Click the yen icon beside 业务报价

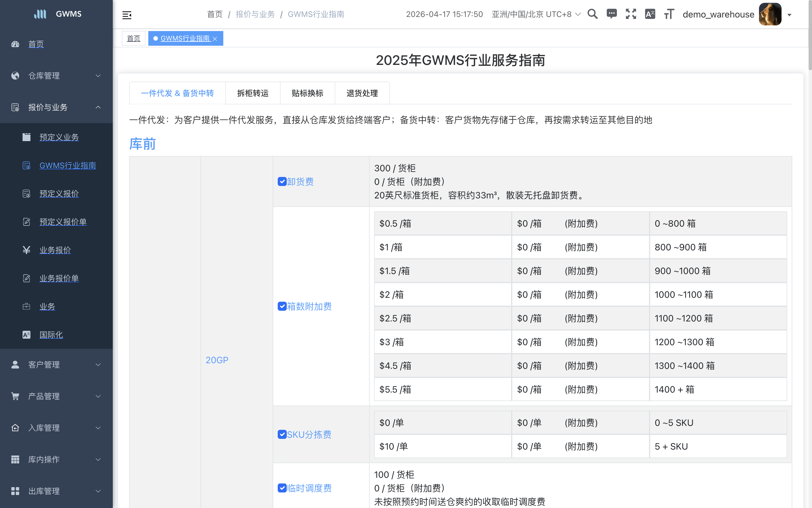tap(27, 250)
